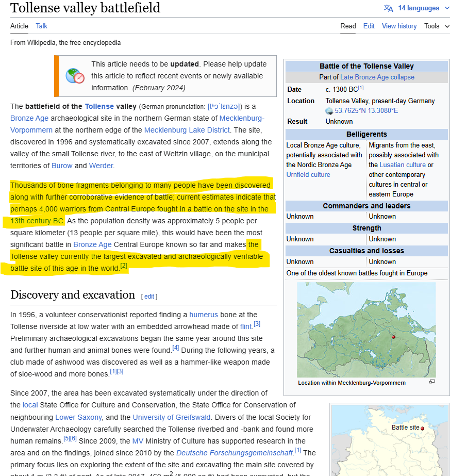This screenshot has height=476, width=450.
Task: Click the 'local' State Office link
Action: click(30, 405)
